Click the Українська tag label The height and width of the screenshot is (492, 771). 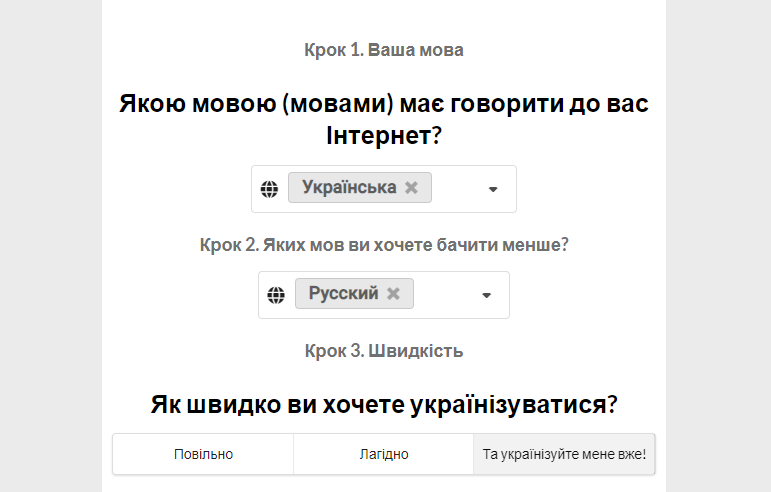tap(349, 188)
